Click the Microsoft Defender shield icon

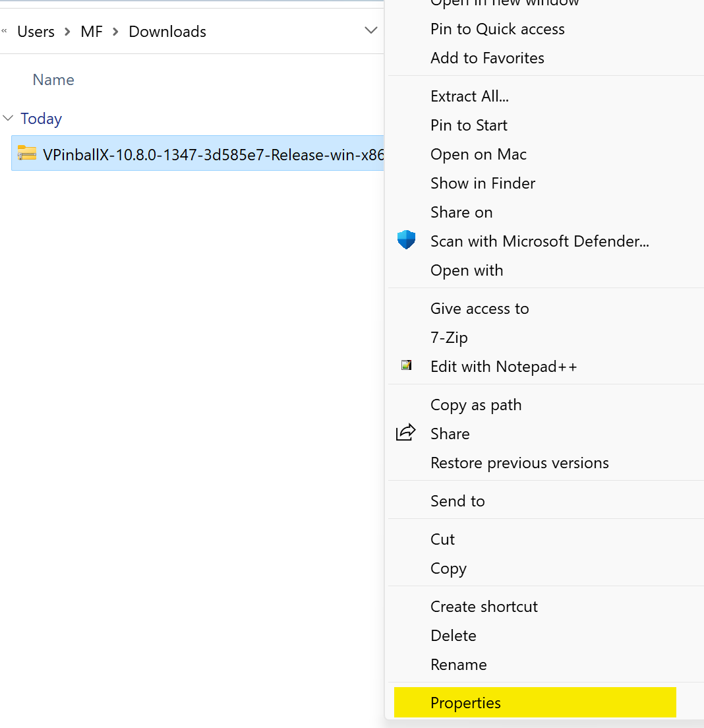[x=405, y=240]
